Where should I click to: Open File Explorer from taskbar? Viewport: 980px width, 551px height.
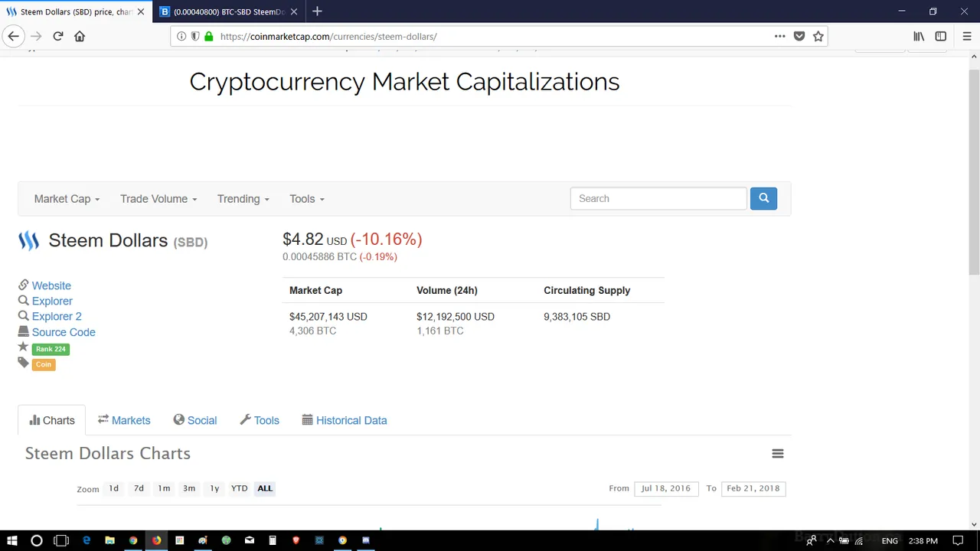tap(109, 540)
